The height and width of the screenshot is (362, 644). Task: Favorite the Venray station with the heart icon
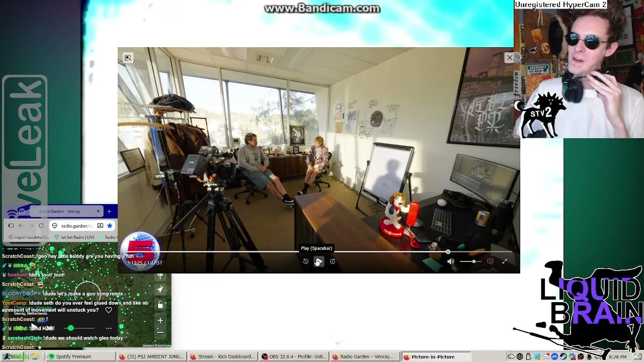(109, 310)
